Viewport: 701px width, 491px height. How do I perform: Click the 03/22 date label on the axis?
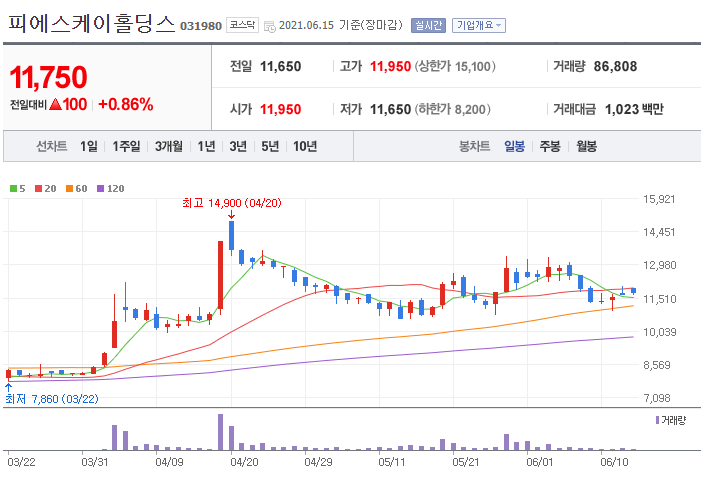click(21, 462)
